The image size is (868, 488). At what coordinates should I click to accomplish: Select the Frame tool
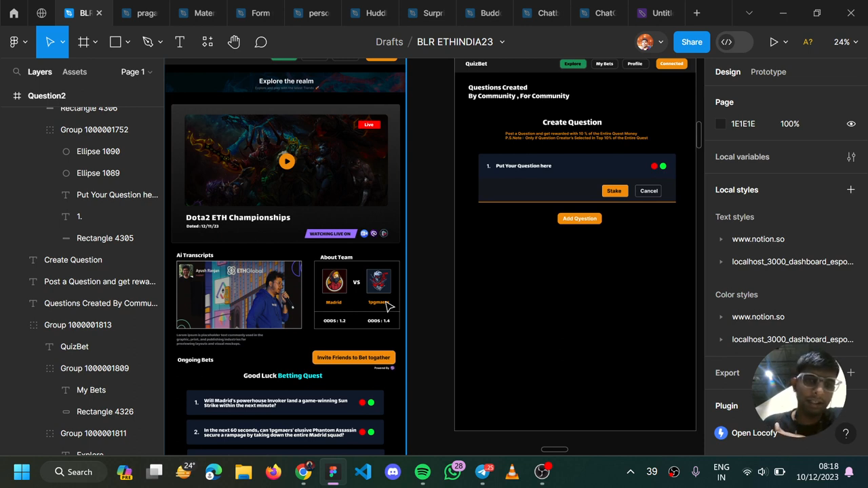[83, 42]
